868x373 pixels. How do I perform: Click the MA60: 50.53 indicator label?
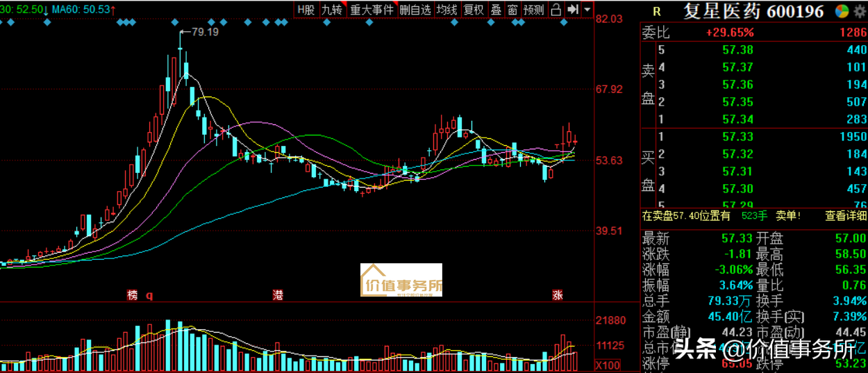tap(85, 9)
